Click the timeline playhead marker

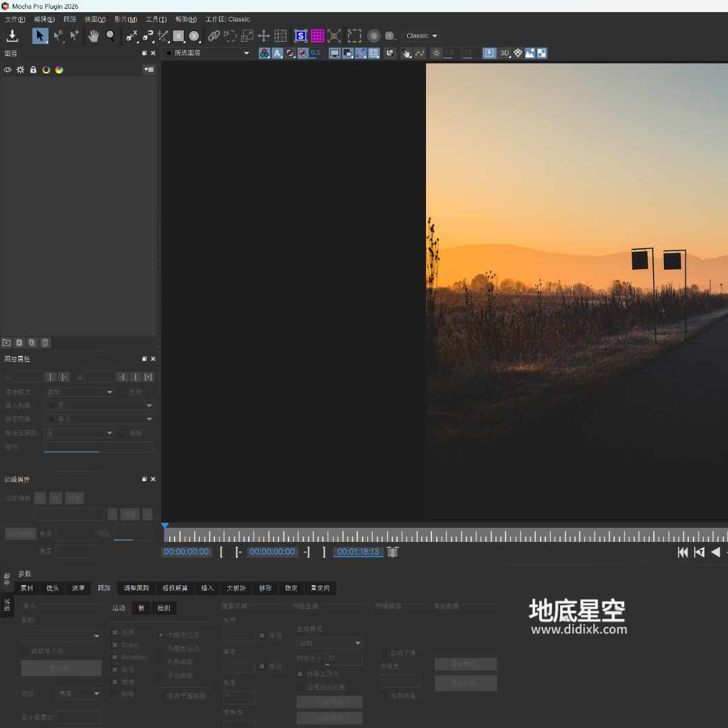pos(164,527)
